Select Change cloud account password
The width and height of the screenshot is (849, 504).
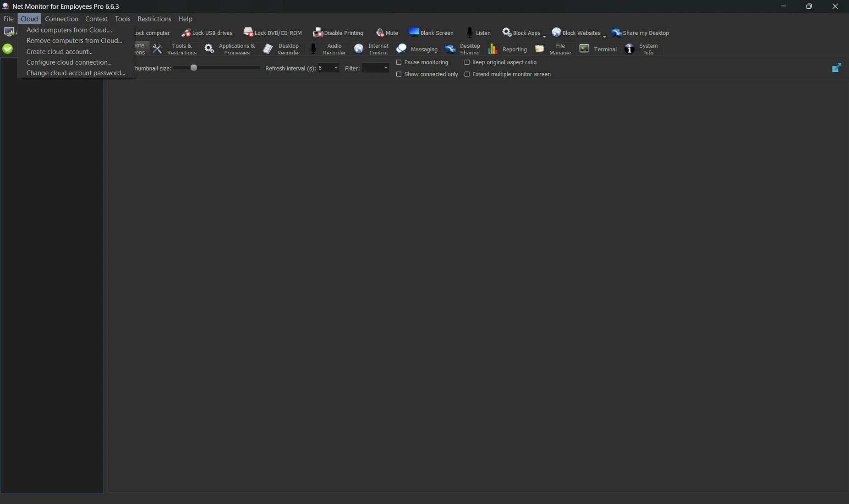click(76, 73)
